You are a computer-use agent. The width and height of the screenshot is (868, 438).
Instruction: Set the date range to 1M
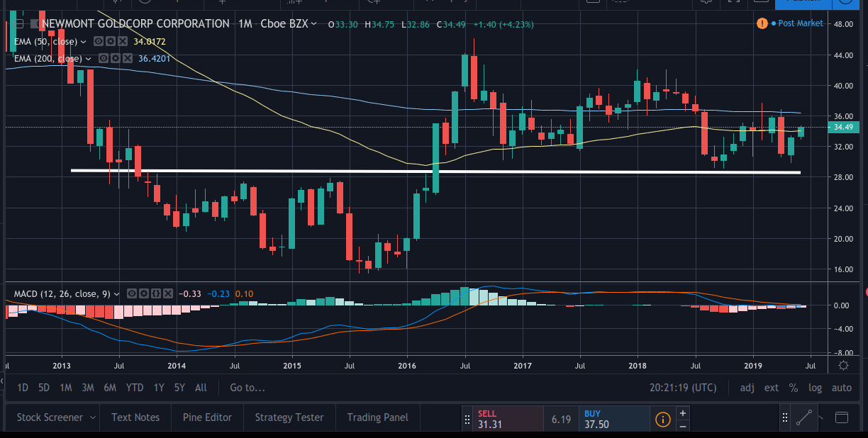(66, 388)
